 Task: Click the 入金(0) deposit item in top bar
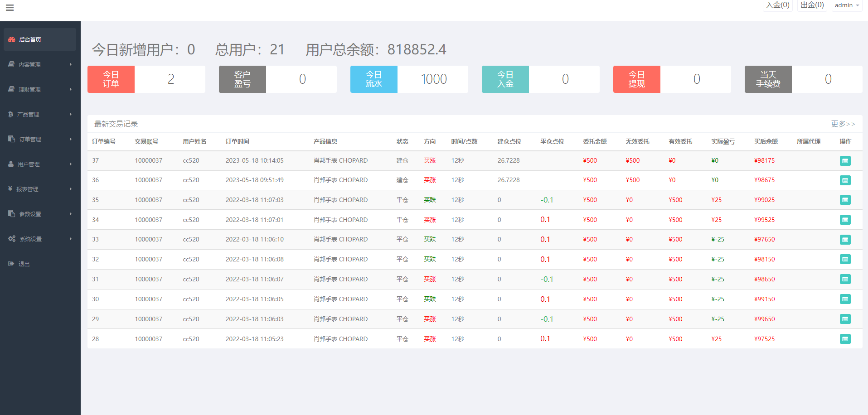point(778,5)
